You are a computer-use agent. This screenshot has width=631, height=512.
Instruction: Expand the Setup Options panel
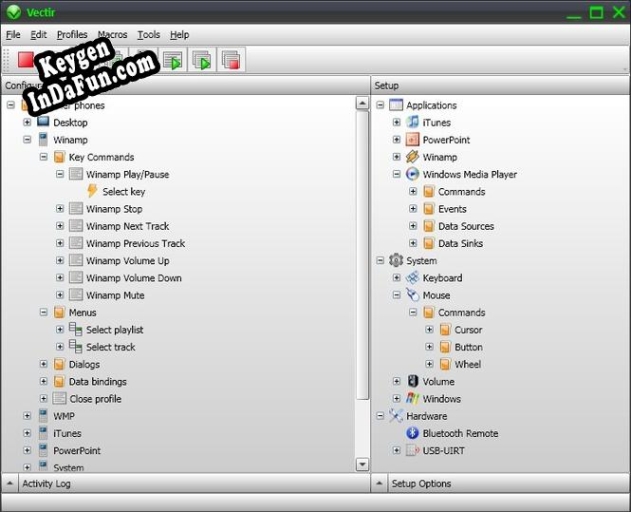coord(379,483)
